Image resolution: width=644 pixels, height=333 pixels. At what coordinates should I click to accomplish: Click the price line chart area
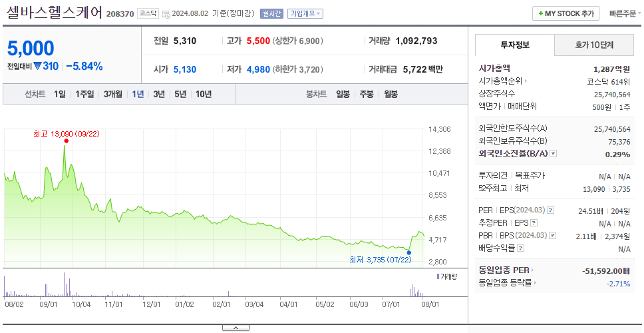213,197
